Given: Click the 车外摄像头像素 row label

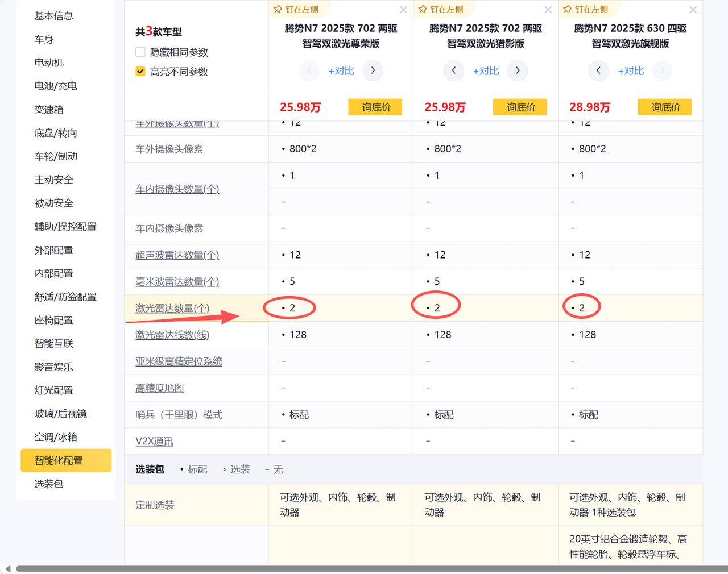Looking at the screenshot, I should (169, 149).
